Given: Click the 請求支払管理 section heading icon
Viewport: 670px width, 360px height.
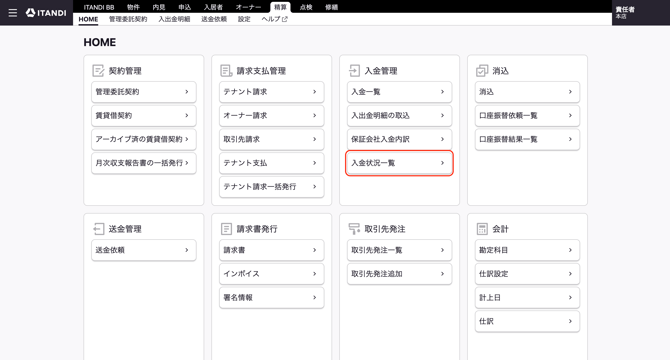Looking at the screenshot, I should 226,70.
